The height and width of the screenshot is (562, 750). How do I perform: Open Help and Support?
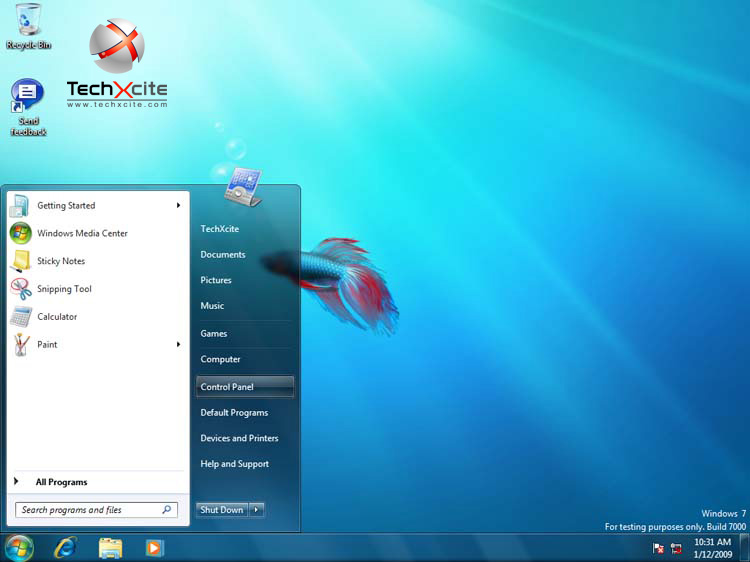pos(235,464)
